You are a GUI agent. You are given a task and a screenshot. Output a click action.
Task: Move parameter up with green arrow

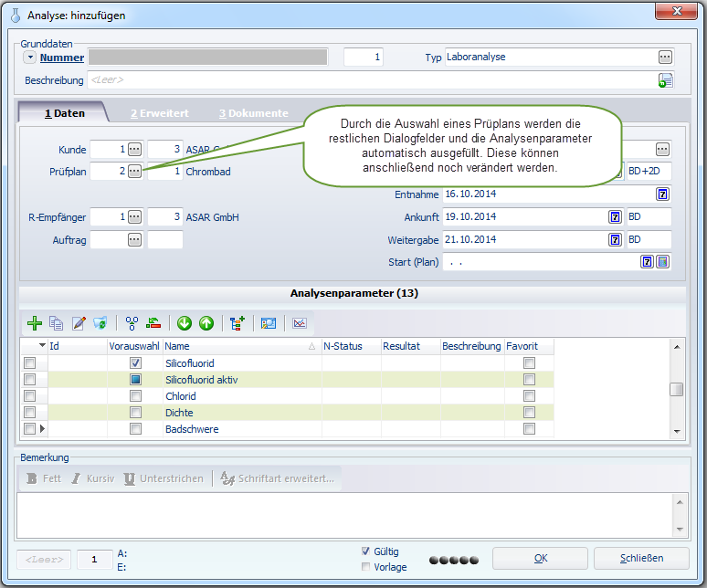click(206, 323)
